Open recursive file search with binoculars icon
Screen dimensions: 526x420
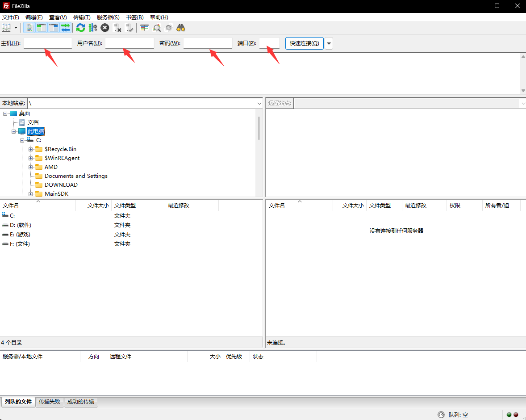(181, 28)
